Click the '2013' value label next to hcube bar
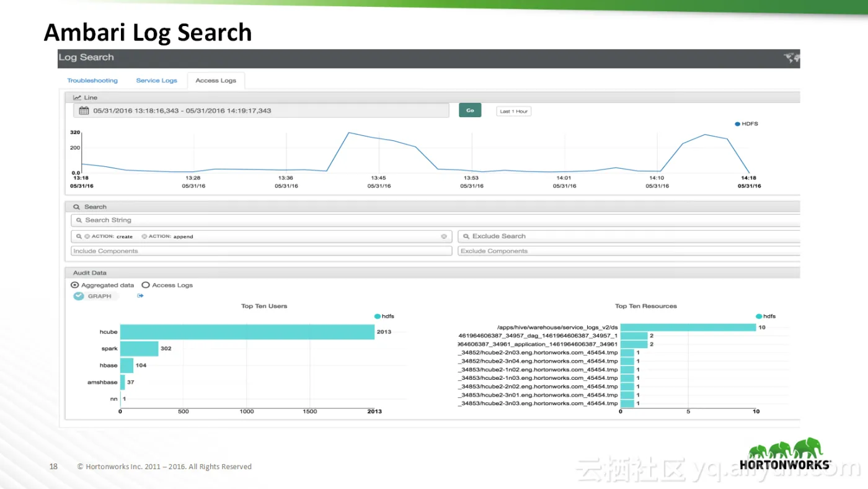868x489 pixels. tap(384, 332)
